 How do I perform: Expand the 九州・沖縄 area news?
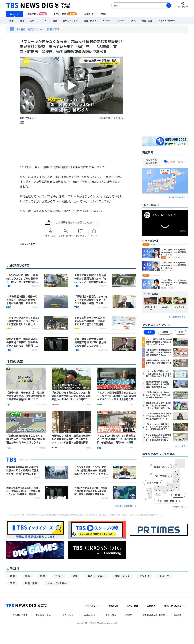coord(153,483)
